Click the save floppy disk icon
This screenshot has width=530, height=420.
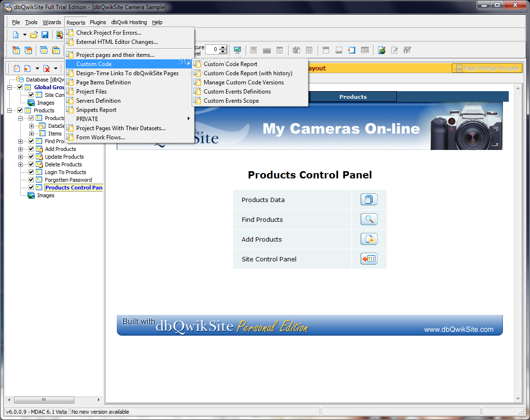(44, 34)
